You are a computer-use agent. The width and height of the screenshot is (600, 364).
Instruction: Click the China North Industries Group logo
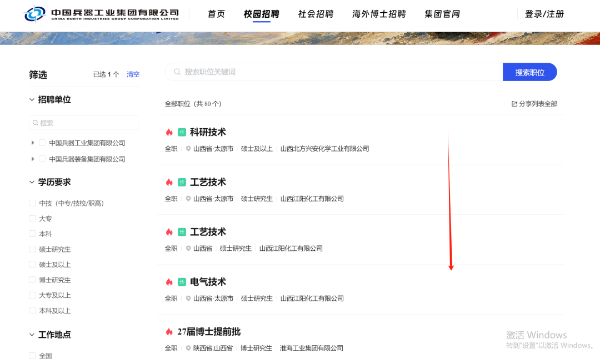coord(101,14)
